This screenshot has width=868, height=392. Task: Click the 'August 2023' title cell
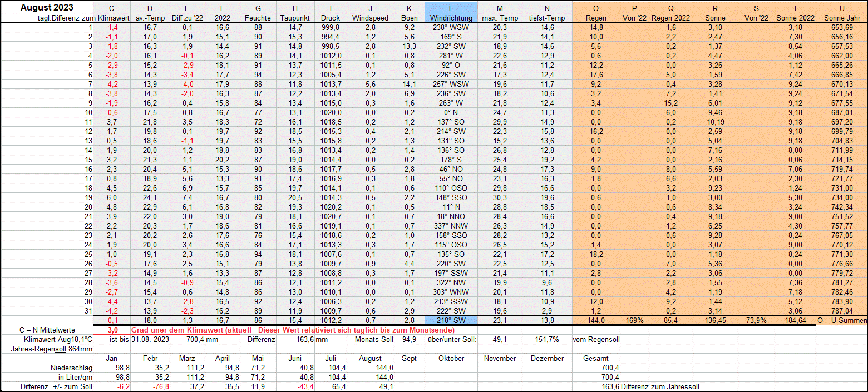point(47,8)
